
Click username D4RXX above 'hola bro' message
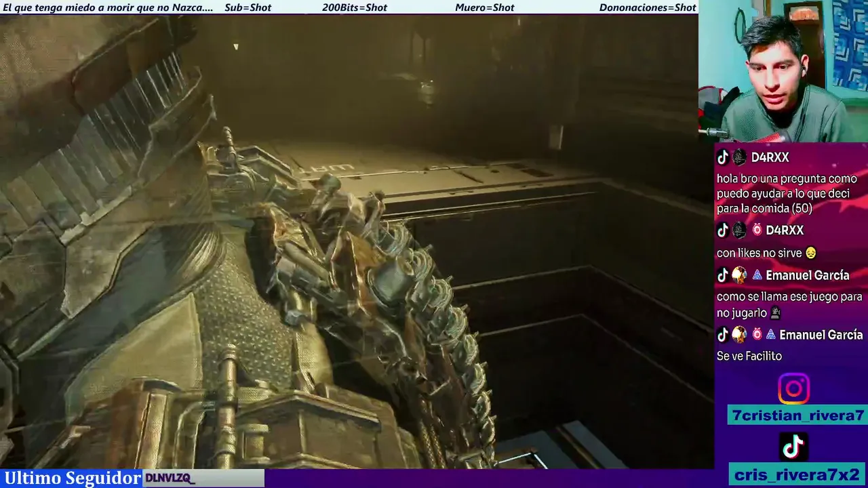pyautogui.click(x=770, y=157)
